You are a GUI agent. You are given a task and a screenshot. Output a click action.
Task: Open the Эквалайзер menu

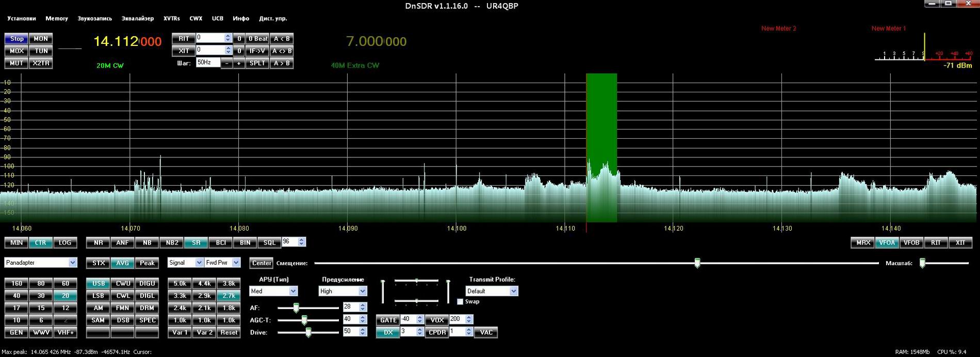click(138, 19)
